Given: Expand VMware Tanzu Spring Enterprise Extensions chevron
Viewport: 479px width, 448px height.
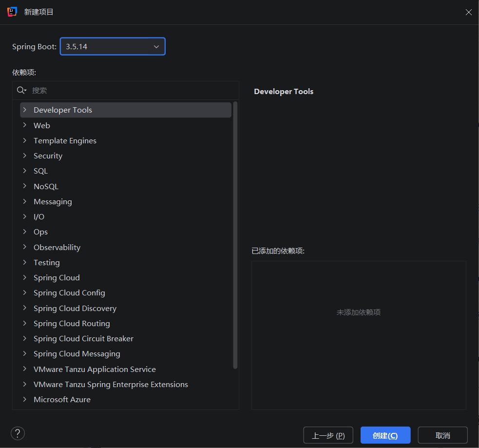Looking at the screenshot, I should point(25,384).
